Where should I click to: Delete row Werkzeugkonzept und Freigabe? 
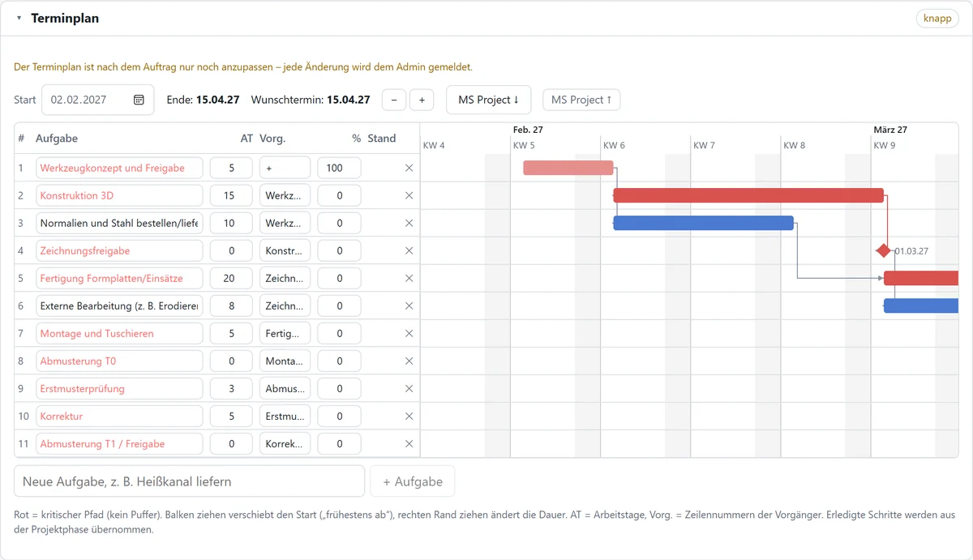pyautogui.click(x=409, y=168)
